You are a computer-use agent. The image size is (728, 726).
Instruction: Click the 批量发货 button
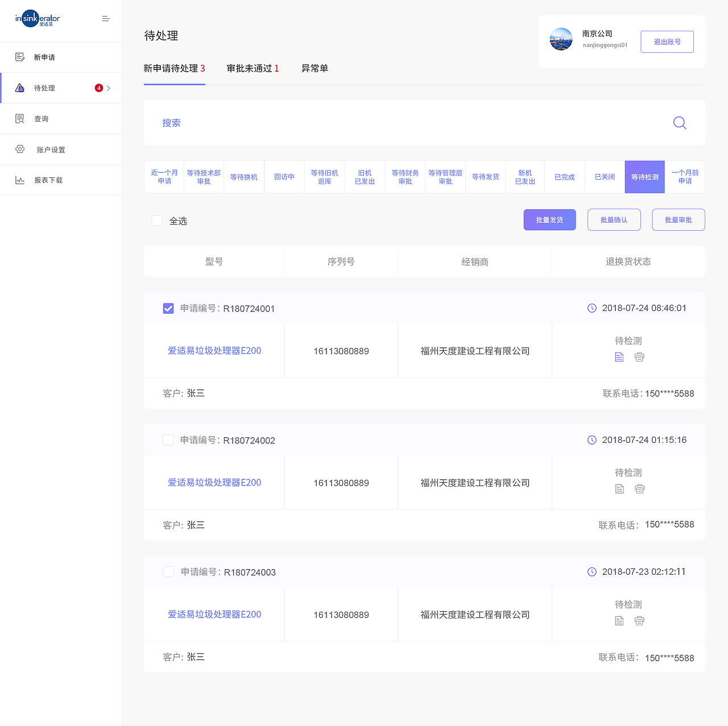[x=549, y=219]
